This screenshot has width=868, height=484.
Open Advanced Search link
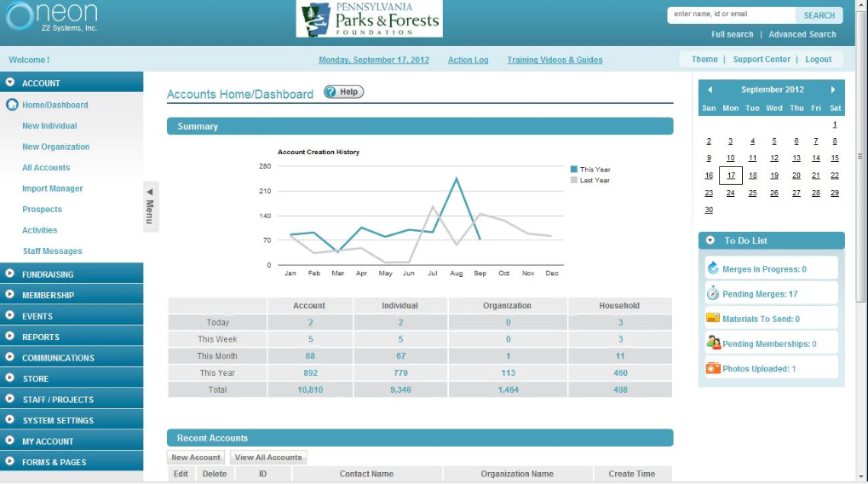pyautogui.click(x=802, y=34)
